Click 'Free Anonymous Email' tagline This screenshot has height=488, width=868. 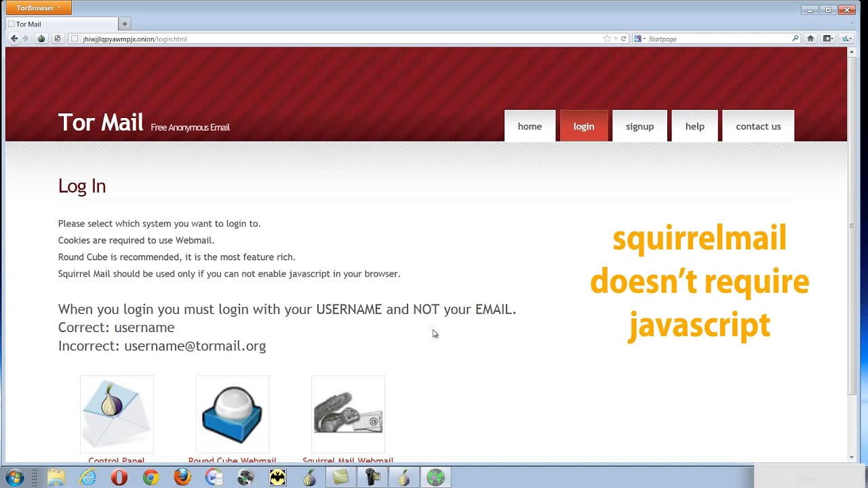tap(190, 127)
